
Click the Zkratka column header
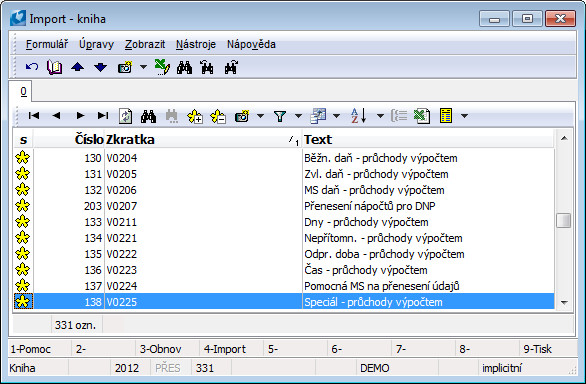(203, 139)
